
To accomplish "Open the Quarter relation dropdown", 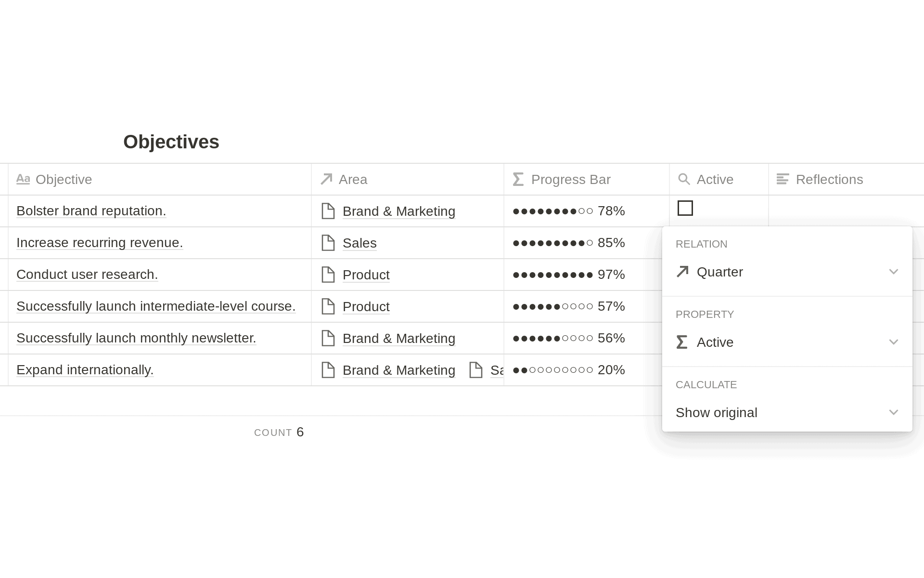I will point(894,272).
